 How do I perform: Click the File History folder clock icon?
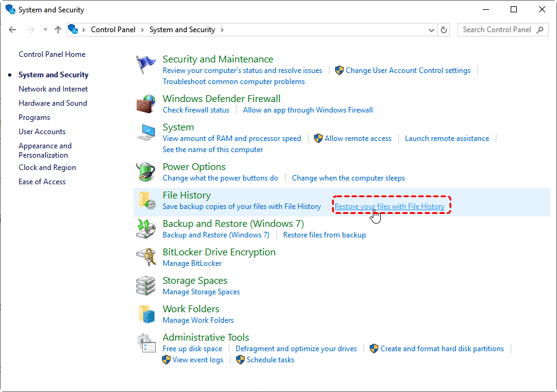[147, 200]
